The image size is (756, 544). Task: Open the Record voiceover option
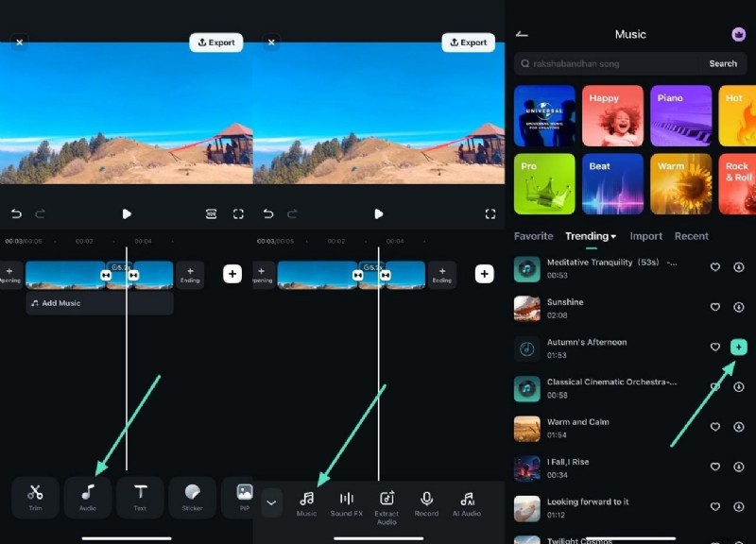426,499
